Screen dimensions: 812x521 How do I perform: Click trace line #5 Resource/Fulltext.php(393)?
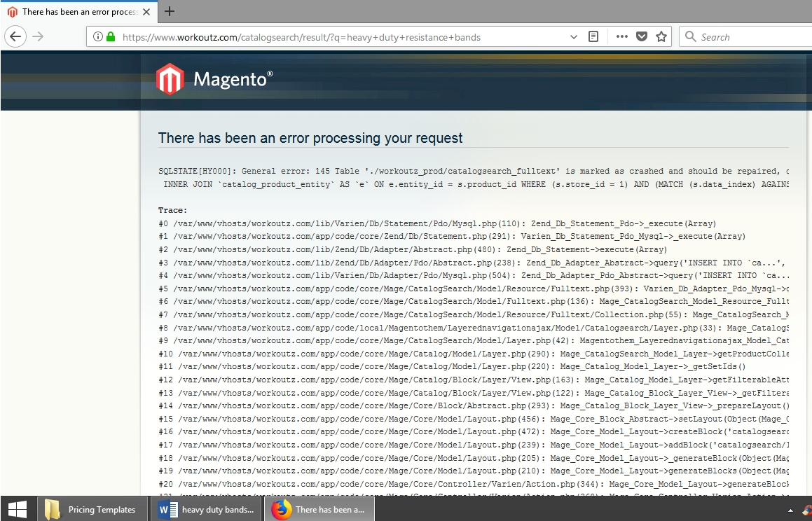pos(474,289)
